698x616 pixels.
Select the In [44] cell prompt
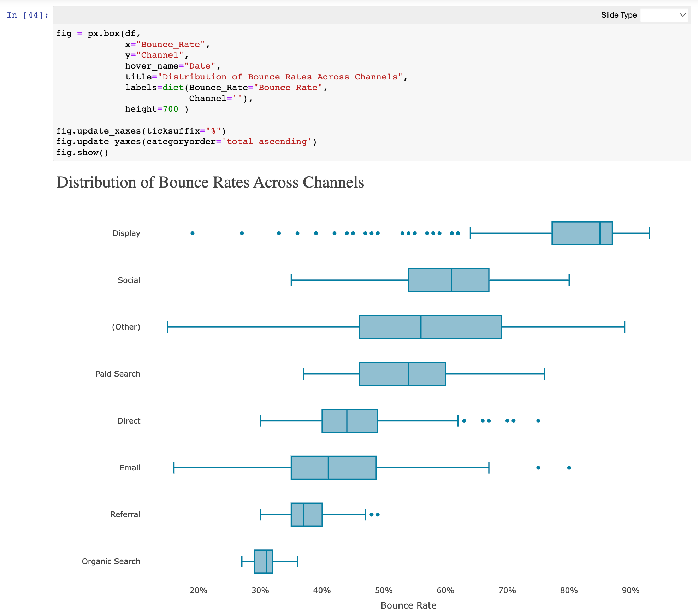click(x=28, y=15)
